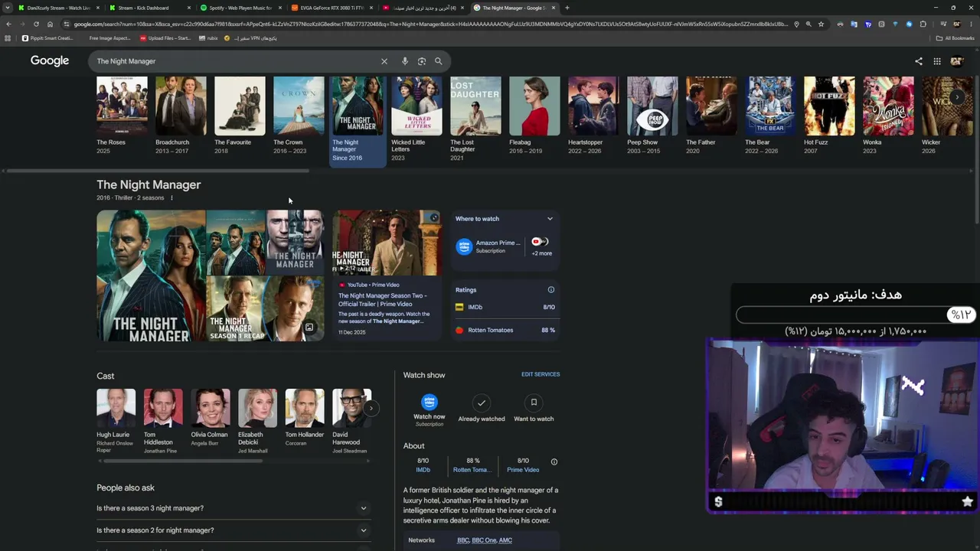Open Tom Hiddleston's cast photo
The image size is (980, 551).
[x=163, y=408]
